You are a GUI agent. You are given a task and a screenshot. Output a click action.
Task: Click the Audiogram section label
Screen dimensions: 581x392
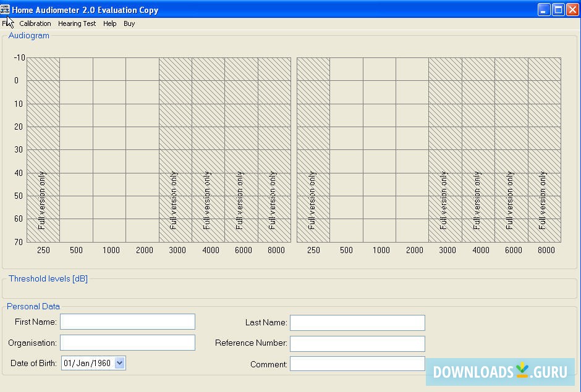28,35
